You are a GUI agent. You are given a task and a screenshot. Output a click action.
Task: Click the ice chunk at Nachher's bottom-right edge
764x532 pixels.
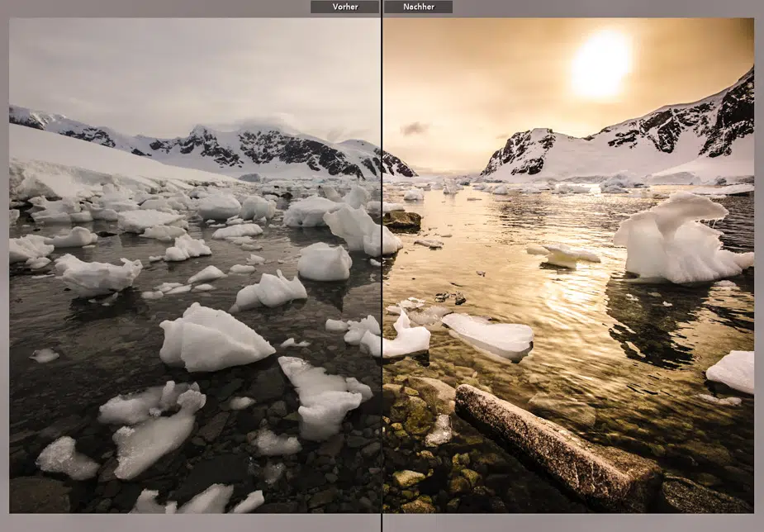click(732, 370)
